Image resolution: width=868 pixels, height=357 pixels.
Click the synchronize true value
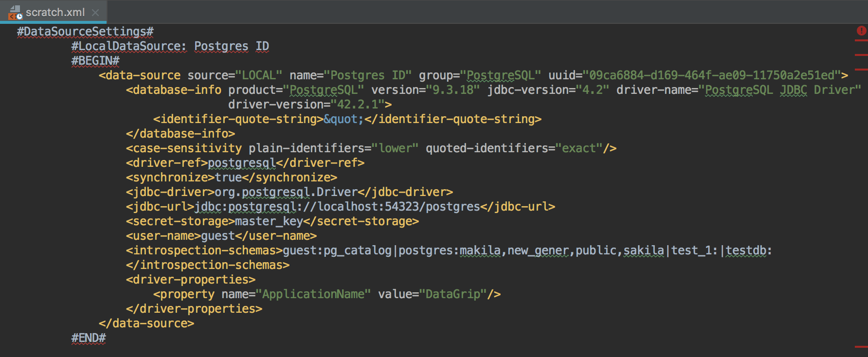tap(228, 178)
